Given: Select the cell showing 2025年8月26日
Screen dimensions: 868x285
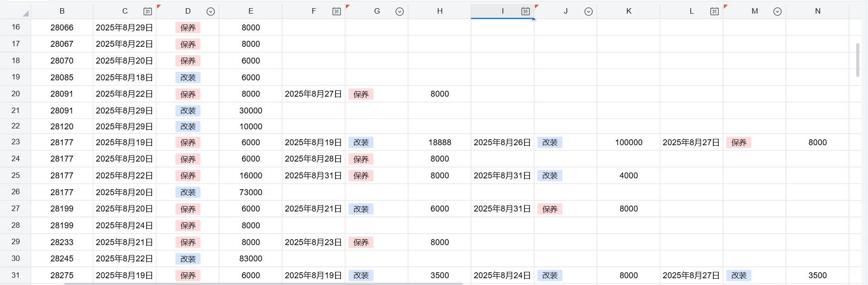Looking at the screenshot, I should [502, 142].
